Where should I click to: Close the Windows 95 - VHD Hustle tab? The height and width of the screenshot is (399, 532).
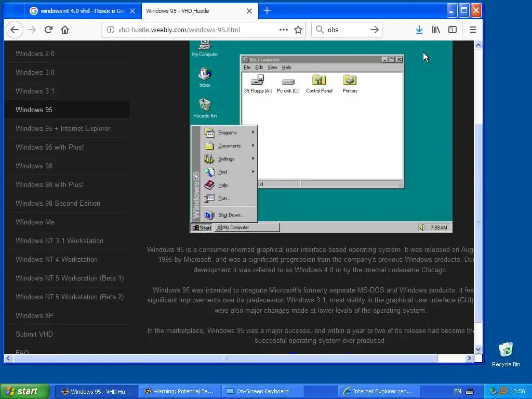click(249, 11)
